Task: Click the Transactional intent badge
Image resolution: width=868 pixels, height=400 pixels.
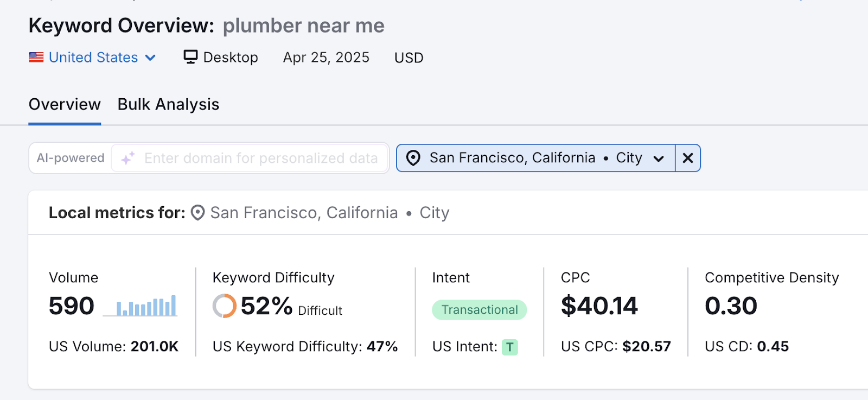Action: (479, 309)
